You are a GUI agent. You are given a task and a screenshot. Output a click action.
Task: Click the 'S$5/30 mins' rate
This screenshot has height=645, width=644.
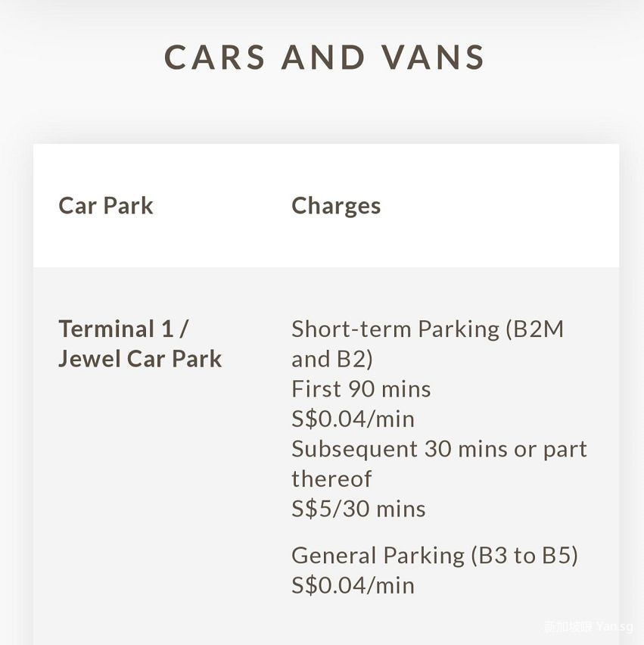coord(358,509)
